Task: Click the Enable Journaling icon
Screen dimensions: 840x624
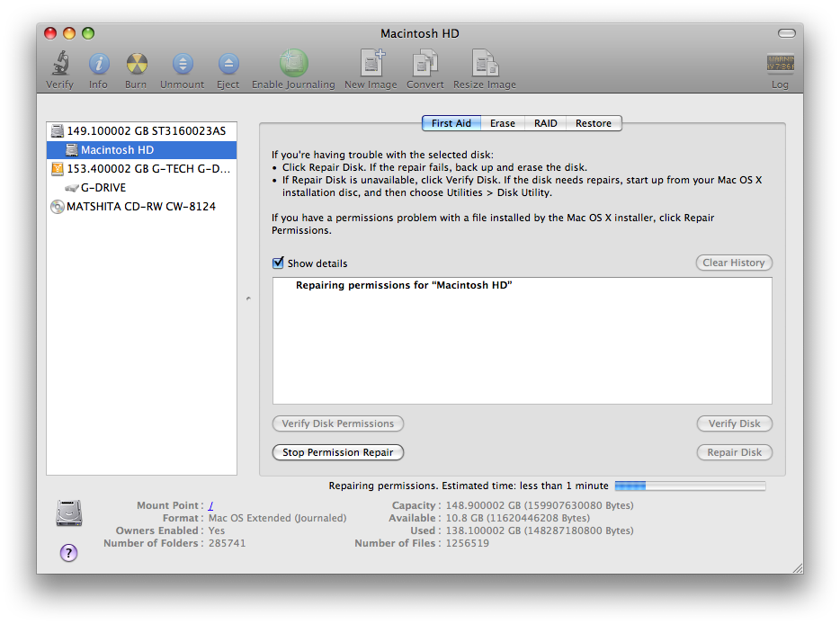Action: (293, 63)
